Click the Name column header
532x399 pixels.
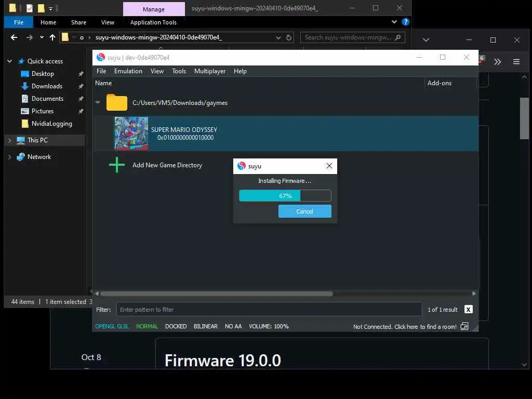click(103, 83)
